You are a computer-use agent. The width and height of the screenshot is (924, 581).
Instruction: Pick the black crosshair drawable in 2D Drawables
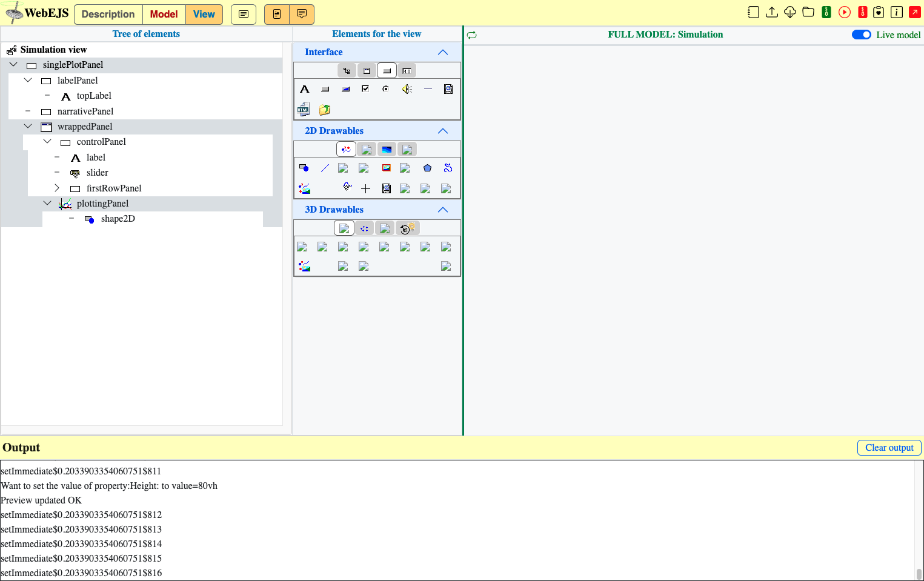(x=366, y=188)
